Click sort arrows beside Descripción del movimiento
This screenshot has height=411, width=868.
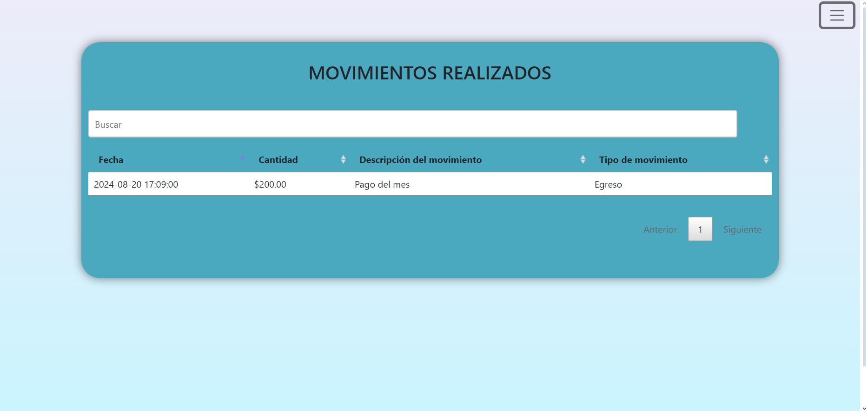pos(583,159)
